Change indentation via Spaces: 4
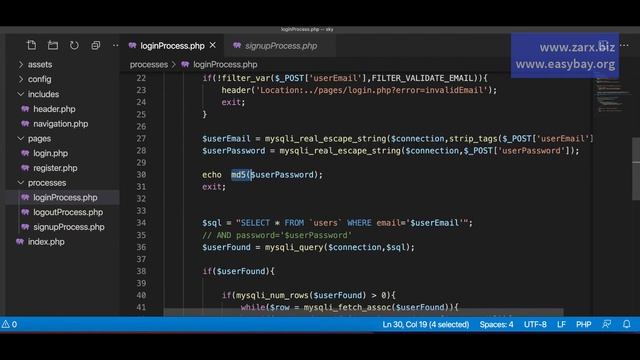Screen dimensions: 640x360 [496, 324]
